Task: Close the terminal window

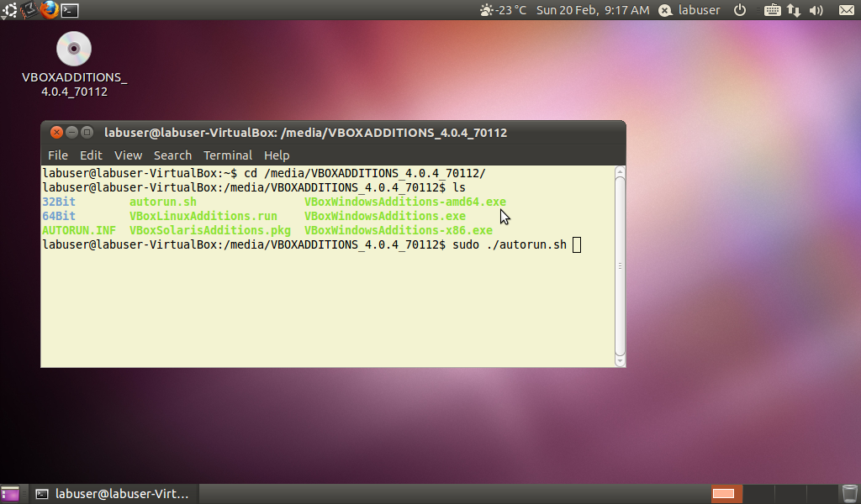Action: [x=56, y=132]
